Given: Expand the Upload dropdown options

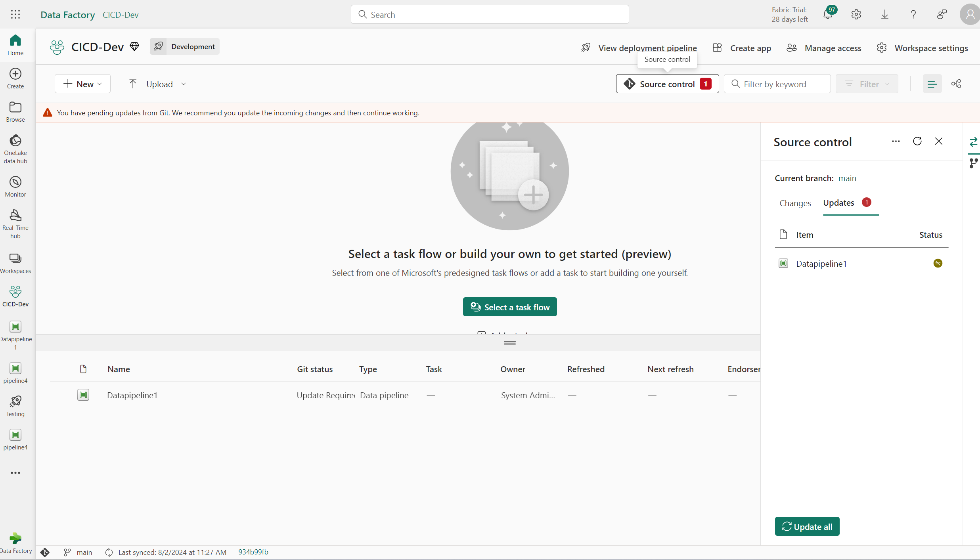Looking at the screenshot, I should [x=183, y=84].
